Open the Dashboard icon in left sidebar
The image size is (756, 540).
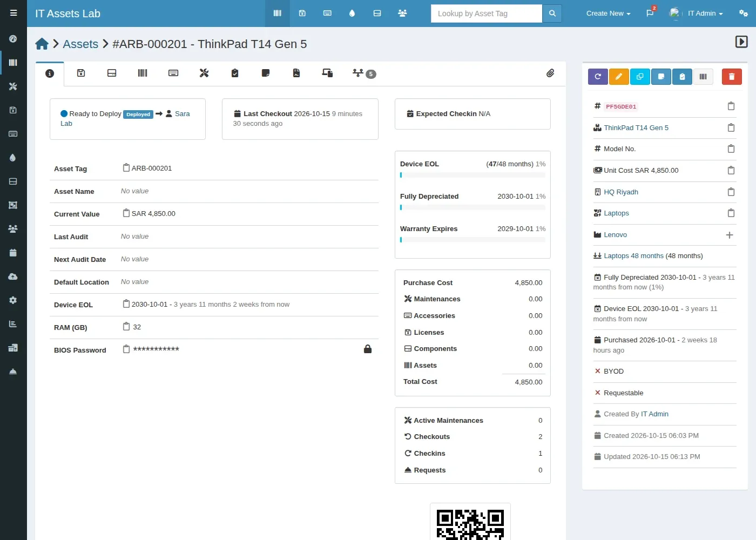[x=13, y=39]
